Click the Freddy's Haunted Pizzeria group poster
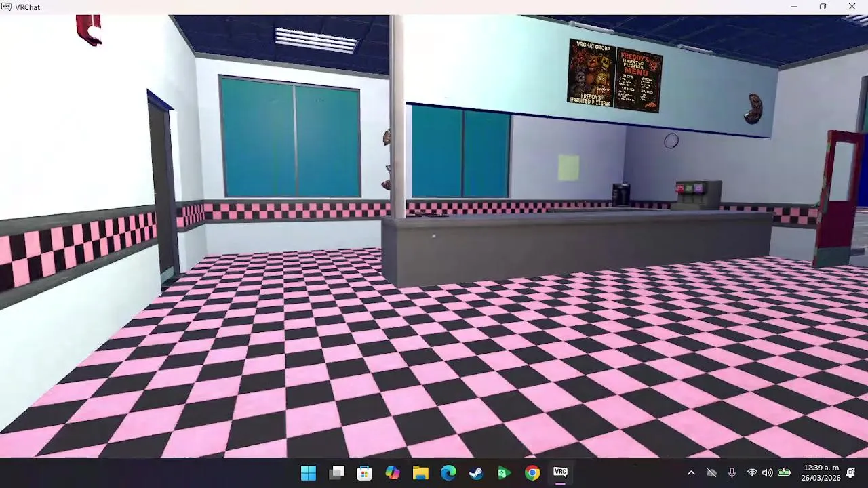Image resolution: width=868 pixels, height=488 pixels. click(592, 73)
